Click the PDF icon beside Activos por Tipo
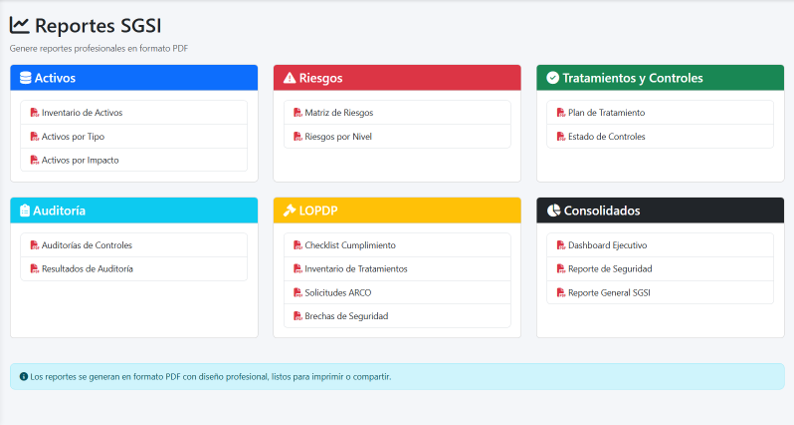This screenshot has height=425, width=794. pos(34,136)
